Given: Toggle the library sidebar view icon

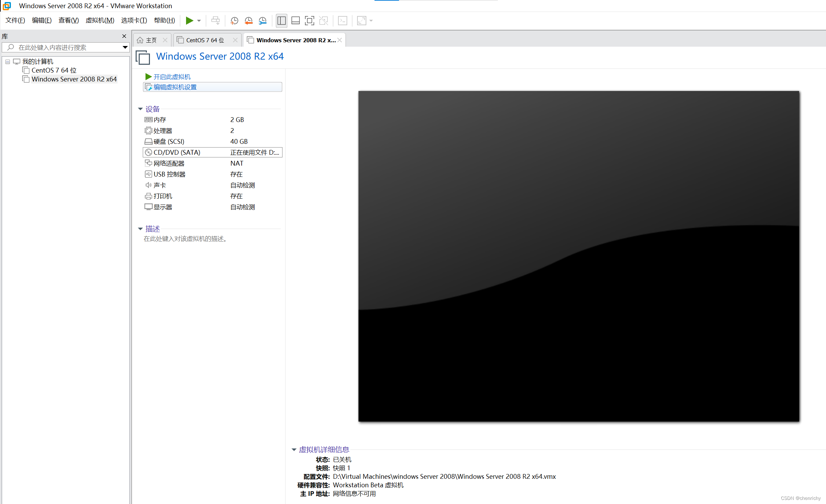Looking at the screenshot, I should [x=281, y=21].
